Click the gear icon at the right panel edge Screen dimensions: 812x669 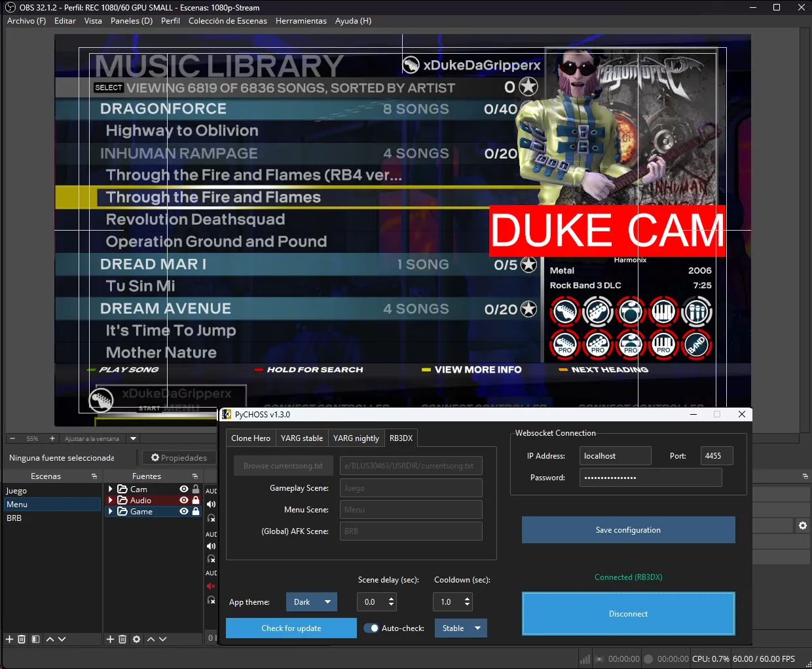click(803, 526)
